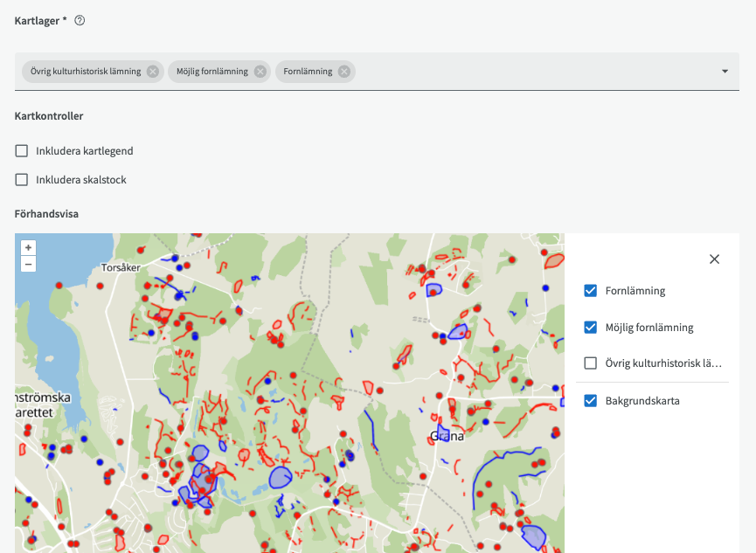
Task: Click the Kartkontroller section heading
Action: coord(49,115)
